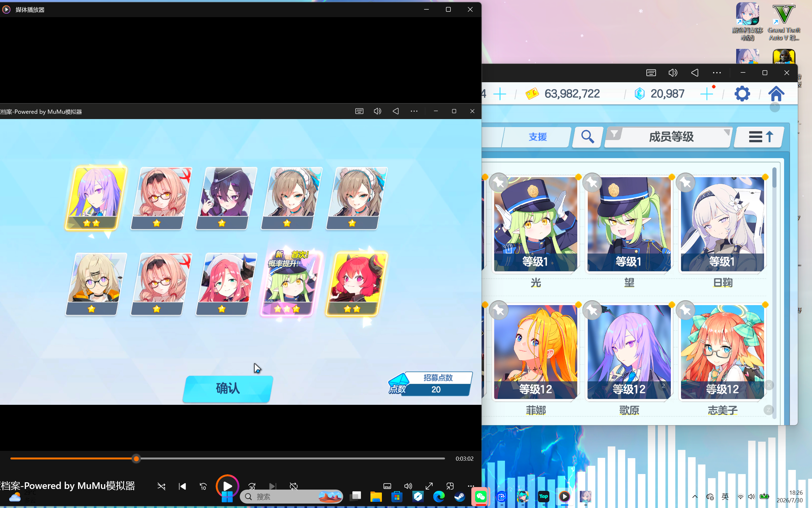This screenshot has width=812, height=508.
Task: Go to previous track in media player
Action: 182,486
